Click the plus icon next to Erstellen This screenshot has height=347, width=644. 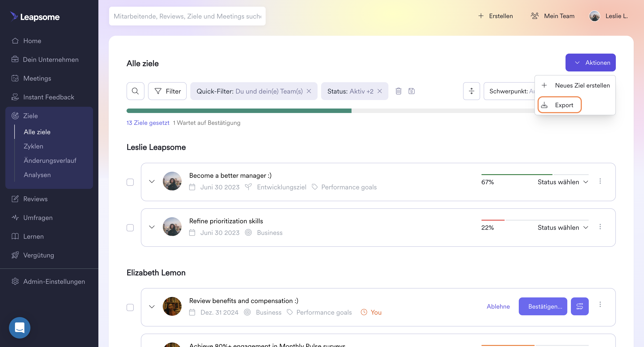[481, 16]
